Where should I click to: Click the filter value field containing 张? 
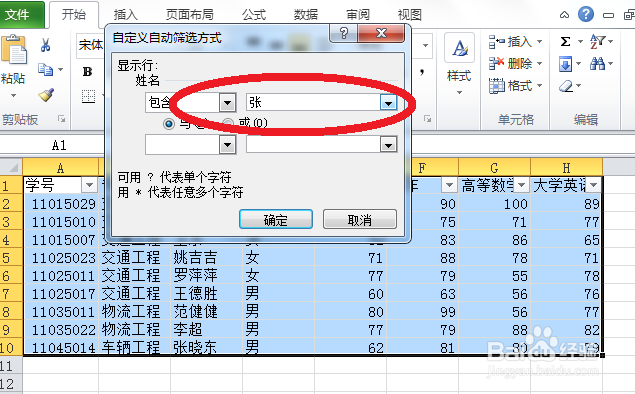point(313,103)
